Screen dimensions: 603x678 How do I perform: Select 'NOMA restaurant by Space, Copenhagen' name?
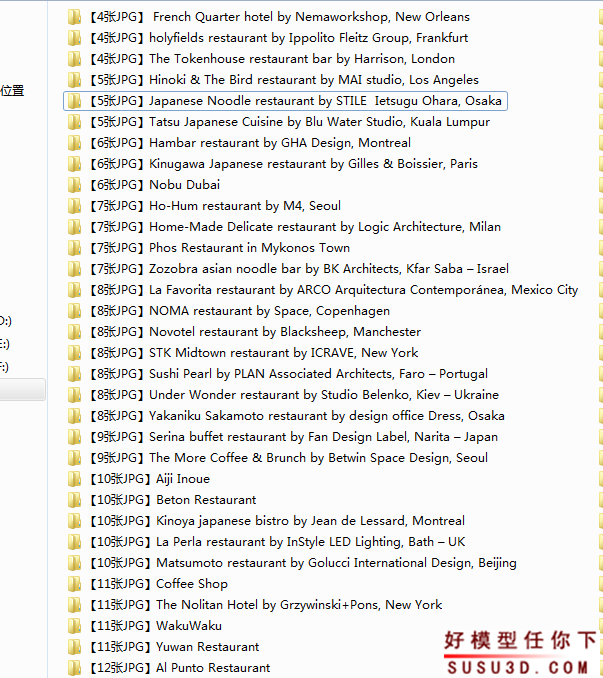coord(269,311)
